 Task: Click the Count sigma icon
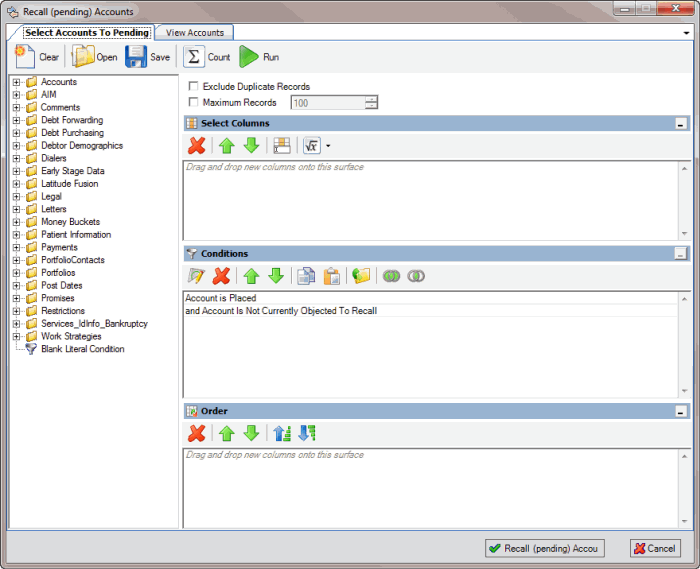click(x=194, y=57)
